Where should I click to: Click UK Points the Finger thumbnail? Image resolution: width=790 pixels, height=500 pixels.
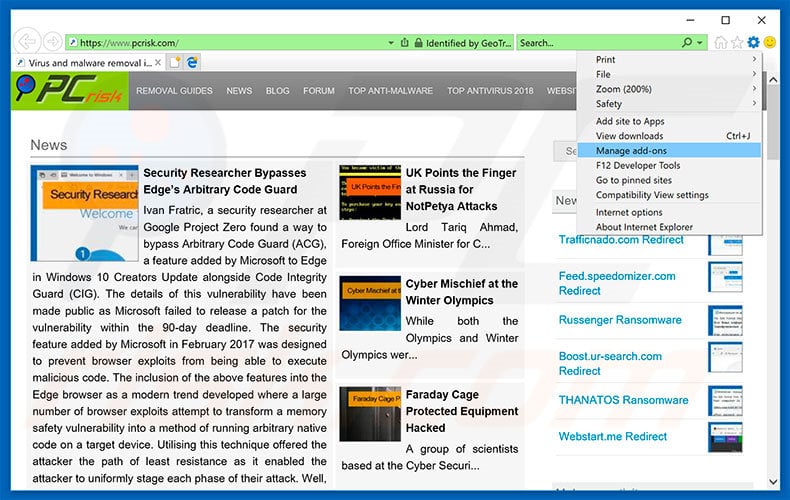[370, 192]
